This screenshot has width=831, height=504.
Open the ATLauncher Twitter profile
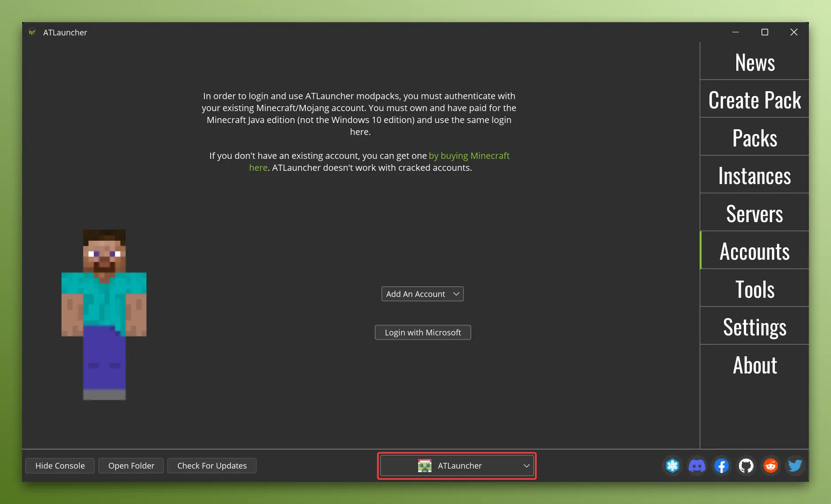(x=794, y=466)
